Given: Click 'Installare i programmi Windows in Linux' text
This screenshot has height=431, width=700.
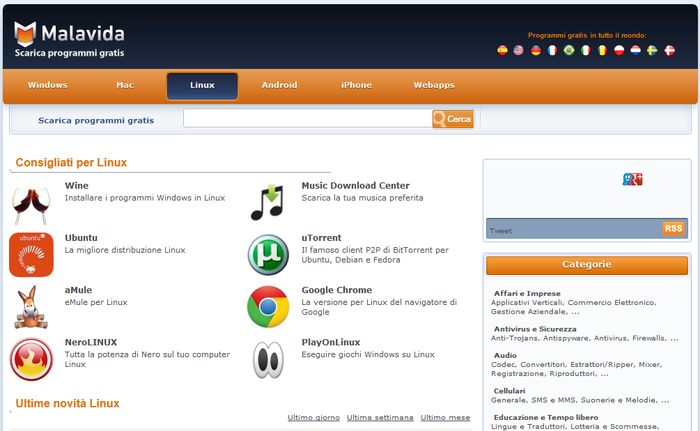Looking at the screenshot, I should pos(145,198).
